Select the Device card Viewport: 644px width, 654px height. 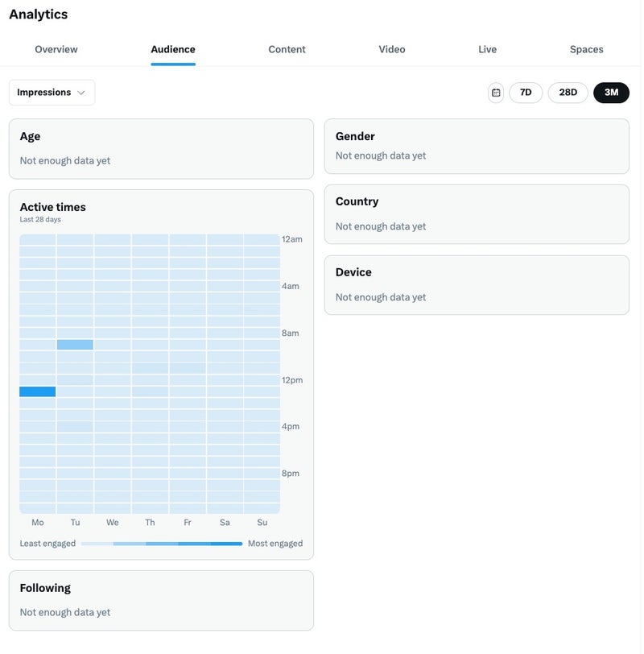pyautogui.click(x=476, y=284)
